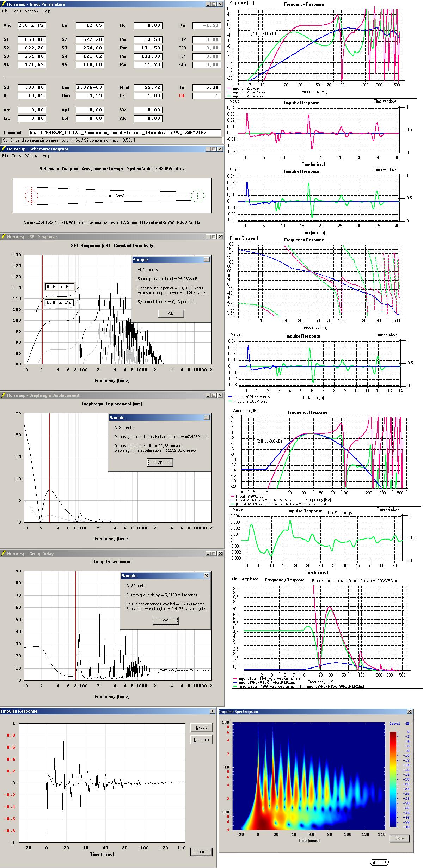Click OK in Group Delay Sample dialog
The height and width of the screenshot is (868, 423).
[166, 621]
